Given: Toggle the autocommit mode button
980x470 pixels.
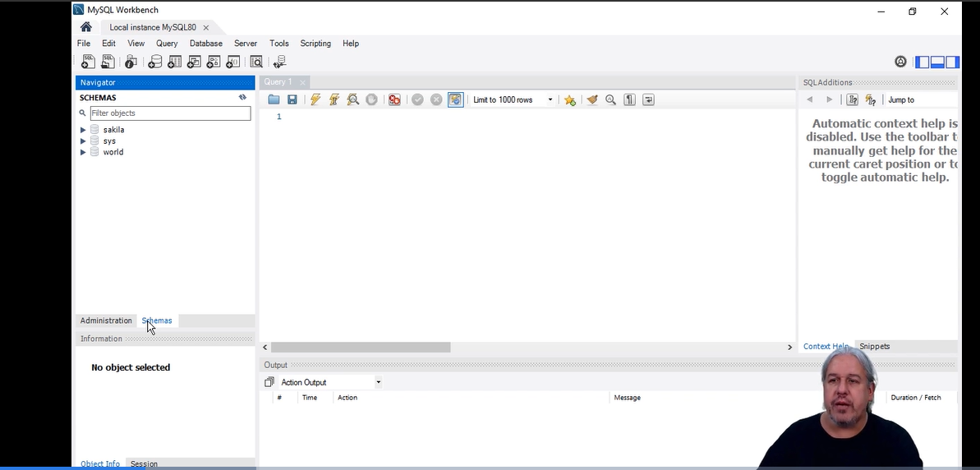Looking at the screenshot, I should tap(455, 99).
